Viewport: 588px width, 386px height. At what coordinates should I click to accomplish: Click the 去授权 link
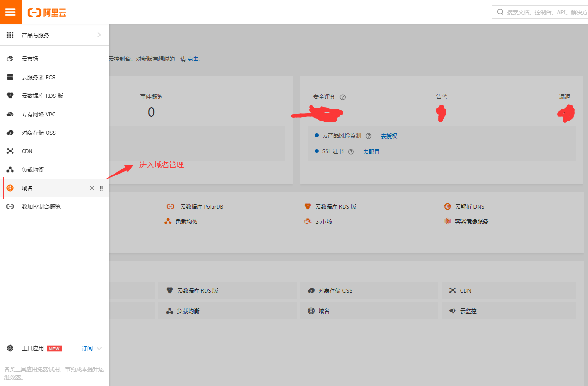click(389, 136)
